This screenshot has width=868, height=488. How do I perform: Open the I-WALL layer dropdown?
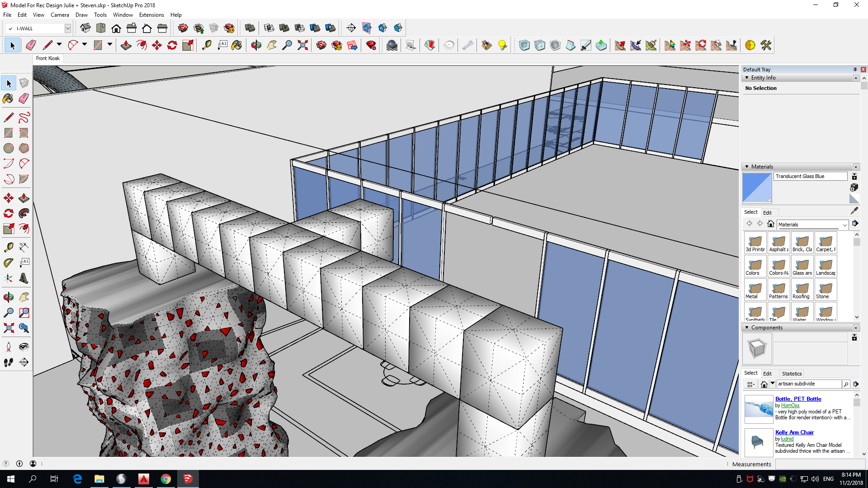(x=67, y=28)
